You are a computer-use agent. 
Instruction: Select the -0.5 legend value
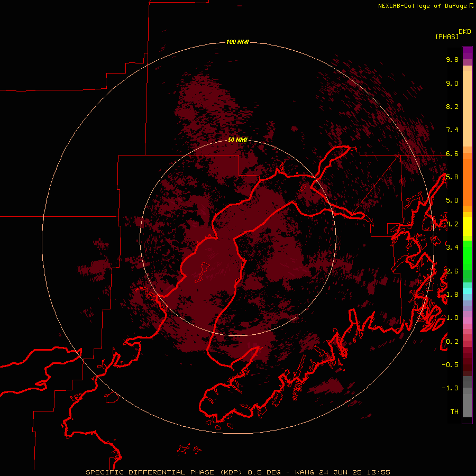click(x=450, y=365)
